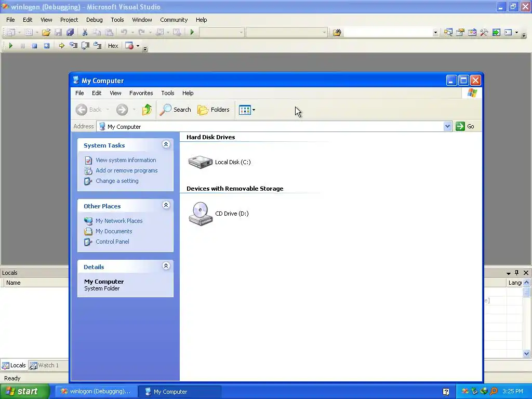
Task: Open the Object Browser toolbar icon
Action: tap(472, 33)
